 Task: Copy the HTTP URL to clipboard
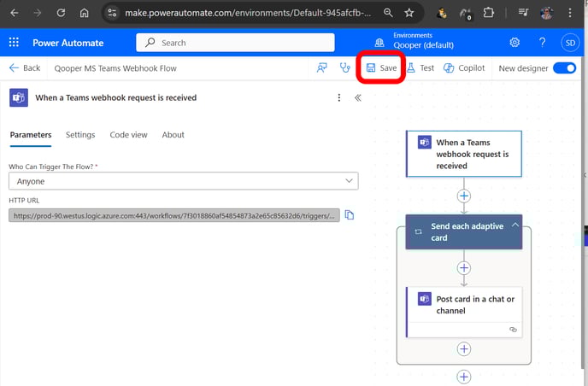tap(349, 215)
